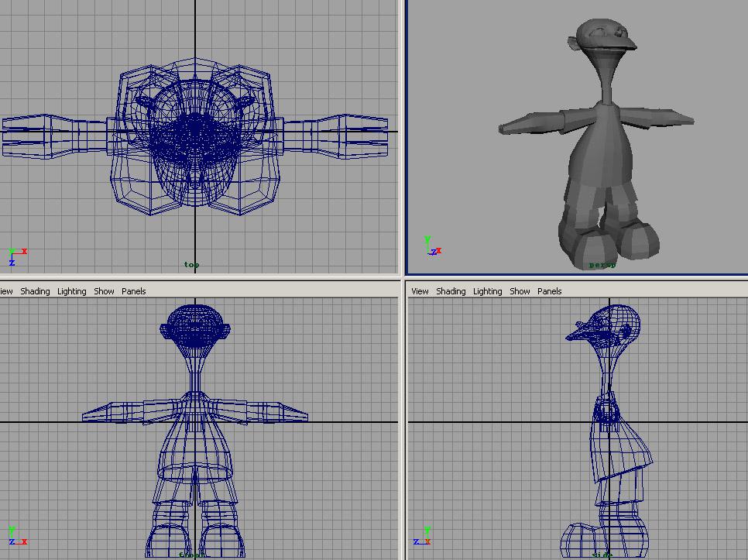The image size is (748, 560).
Task: Select the wireframe head in front view
Action: coord(194,325)
